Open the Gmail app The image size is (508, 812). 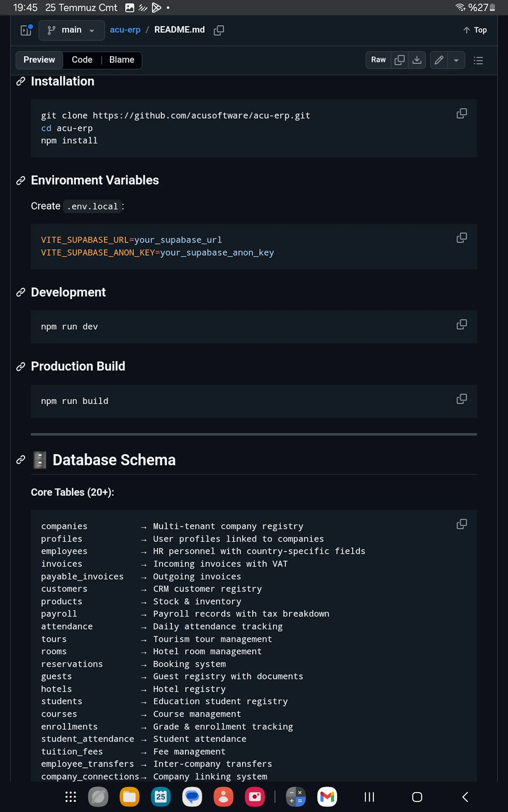[327, 797]
